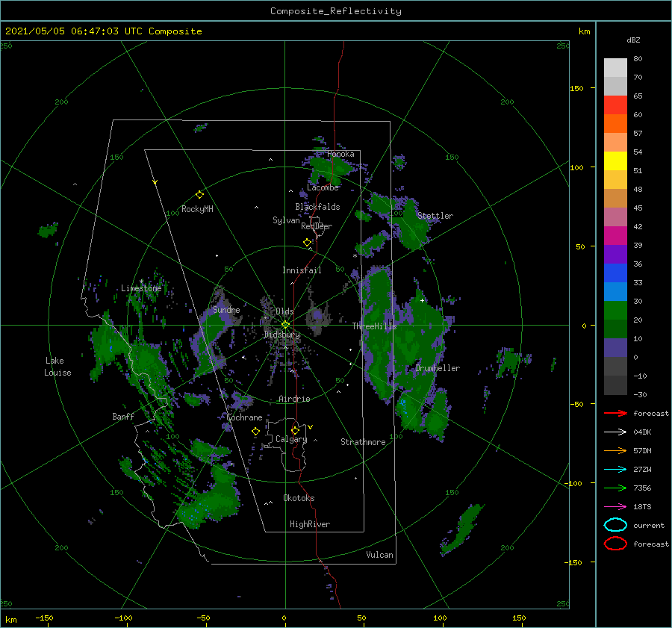
Task: Click the ThreeHills label
Action: (x=374, y=326)
